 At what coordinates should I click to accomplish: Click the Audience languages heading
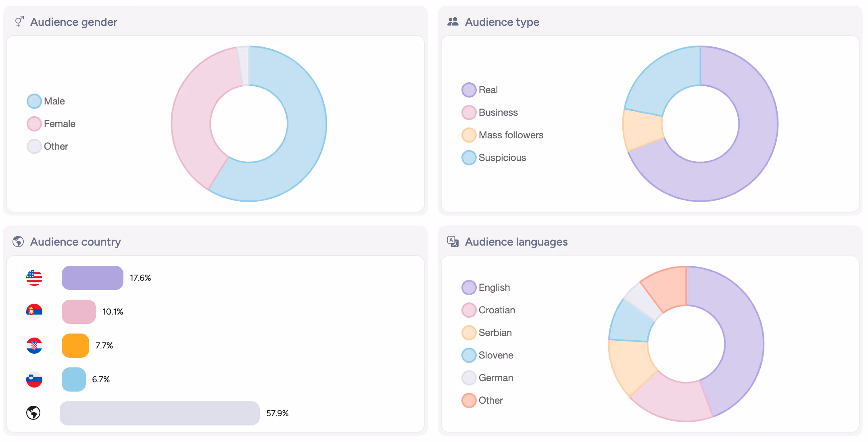click(x=516, y=242)
